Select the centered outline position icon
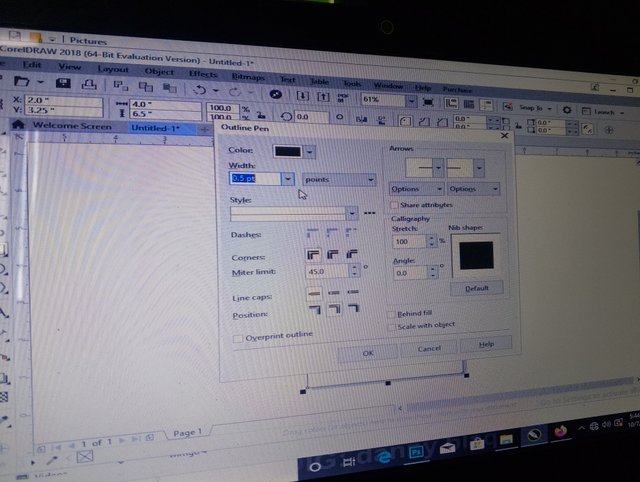Screen dimensions: 640x482 click(334, 309)
